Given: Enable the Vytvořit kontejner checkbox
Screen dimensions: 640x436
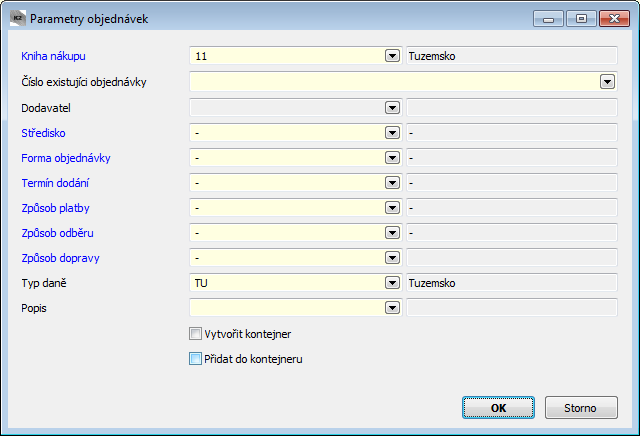Looking at the screenshot, I should point(195,334).
